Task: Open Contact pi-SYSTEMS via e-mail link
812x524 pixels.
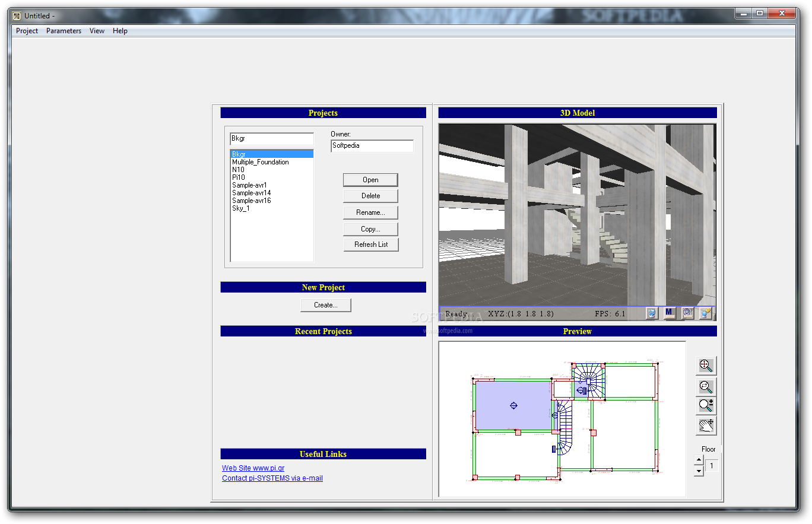Action: point(272,478)
